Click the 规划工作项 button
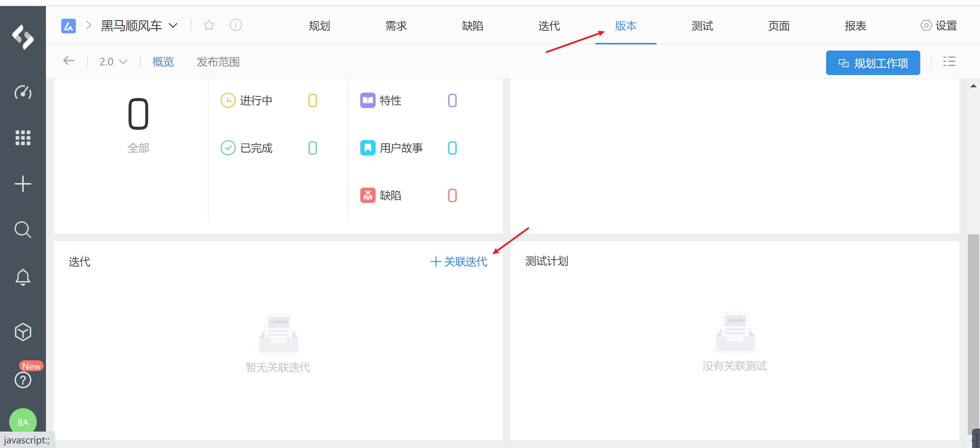The width and height of the screenshot is (980, 448). pos(873,63)
